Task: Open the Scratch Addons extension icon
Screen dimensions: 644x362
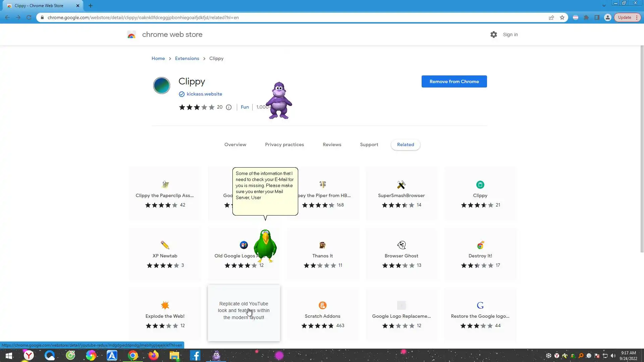Action: pos(322,305)
